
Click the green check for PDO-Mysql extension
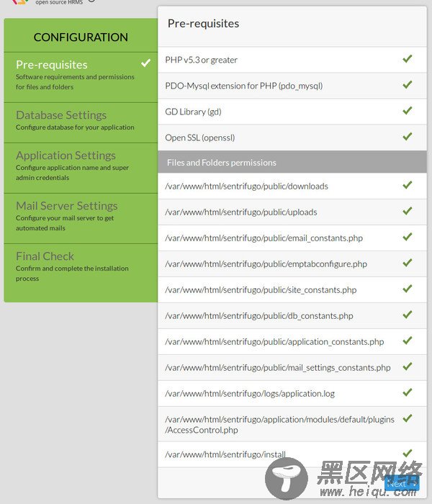point(408,85)
